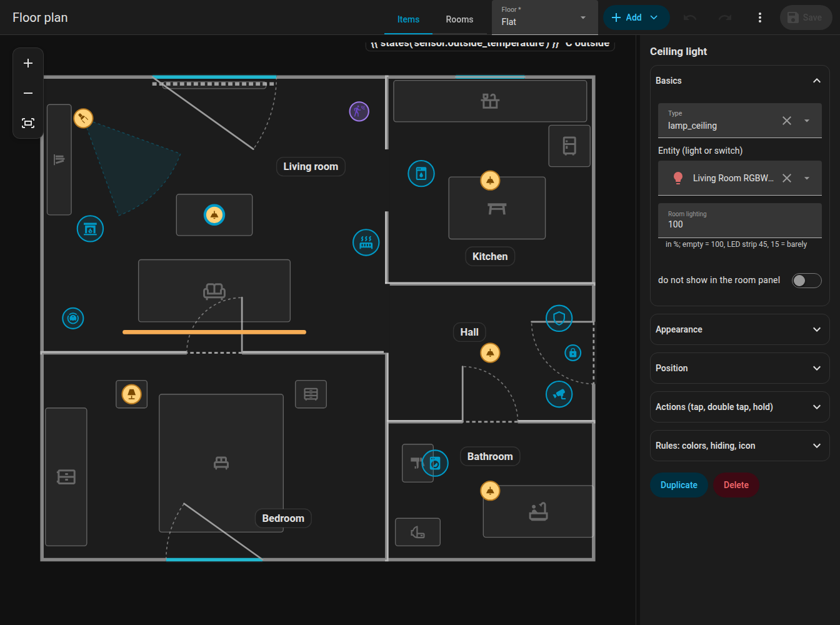The image size is (840, 625).
Task: Select the radiator heater icon
Action: point(366,242)
